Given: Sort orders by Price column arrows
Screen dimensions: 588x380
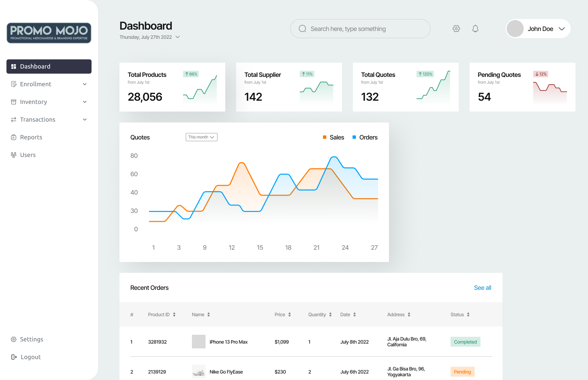Looking at the screenshot, I should 290,315.
